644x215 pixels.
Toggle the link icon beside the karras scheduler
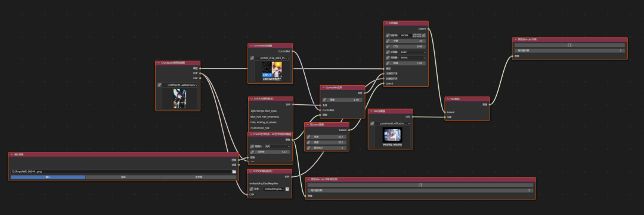pos(388,58)
